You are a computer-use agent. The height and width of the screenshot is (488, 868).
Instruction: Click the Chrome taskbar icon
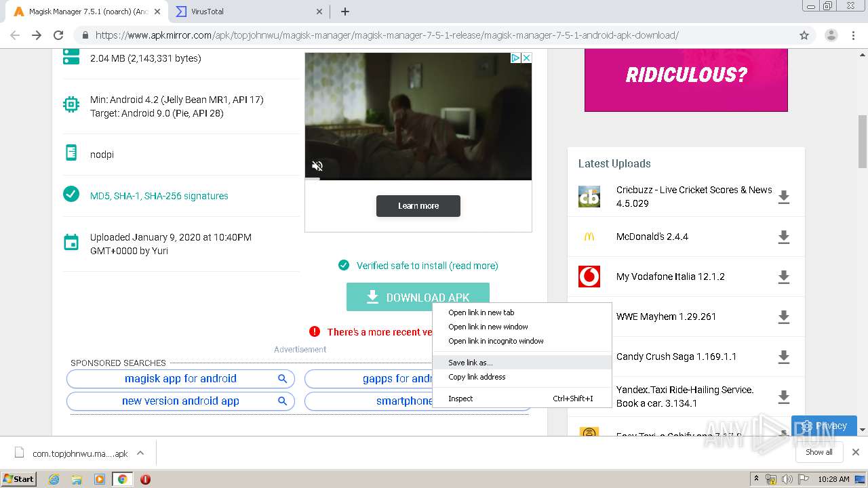click(122, 479)
